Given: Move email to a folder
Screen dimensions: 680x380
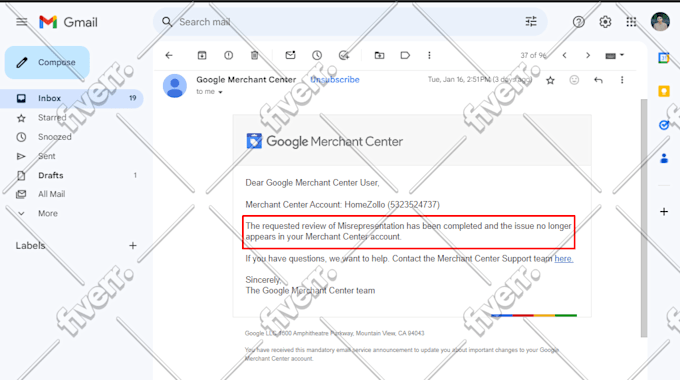Looking at the screenshot, I should coord(379,55).
